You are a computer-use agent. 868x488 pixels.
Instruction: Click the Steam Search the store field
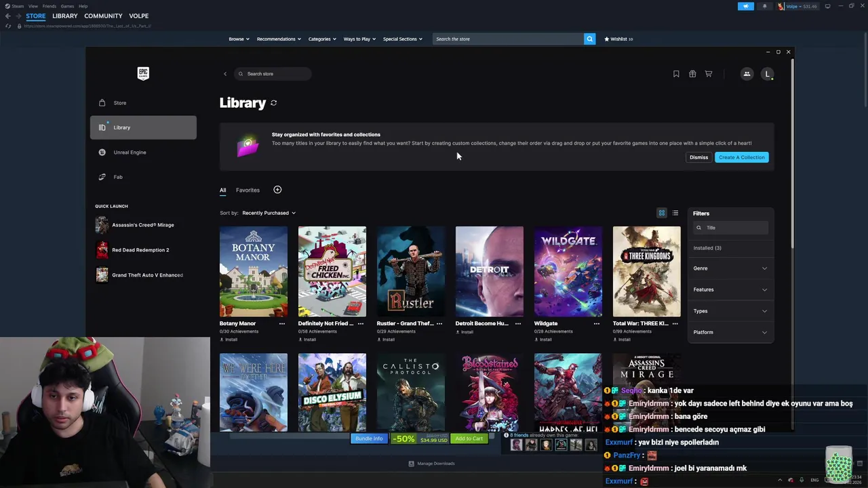coord(509,39)
